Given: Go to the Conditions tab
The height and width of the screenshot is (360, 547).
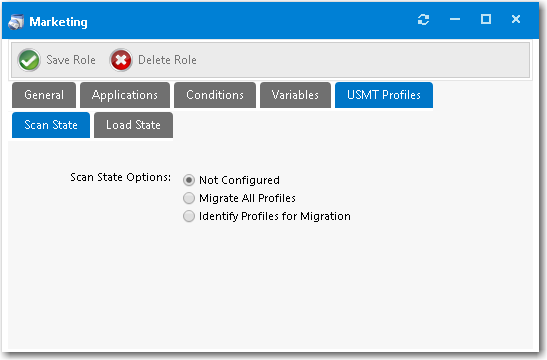Looking at the screenshot, I should coord(215,95).
